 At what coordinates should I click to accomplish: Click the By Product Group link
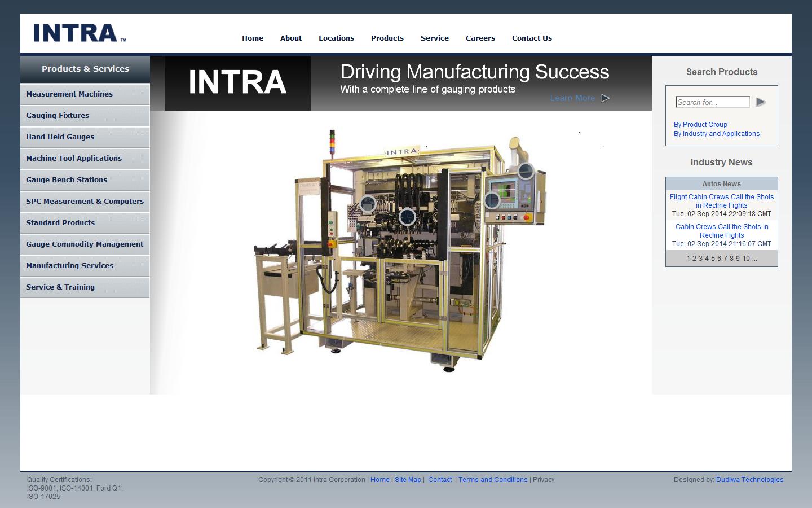[x=700, y=124]
